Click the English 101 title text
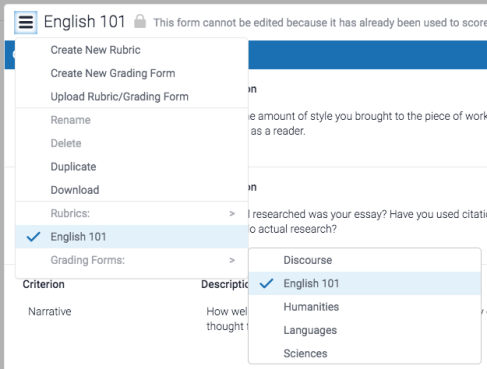 (85, 22)
